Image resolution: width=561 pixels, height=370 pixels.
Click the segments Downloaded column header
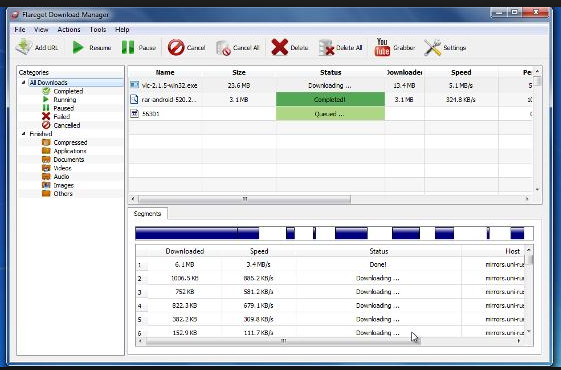185,251
